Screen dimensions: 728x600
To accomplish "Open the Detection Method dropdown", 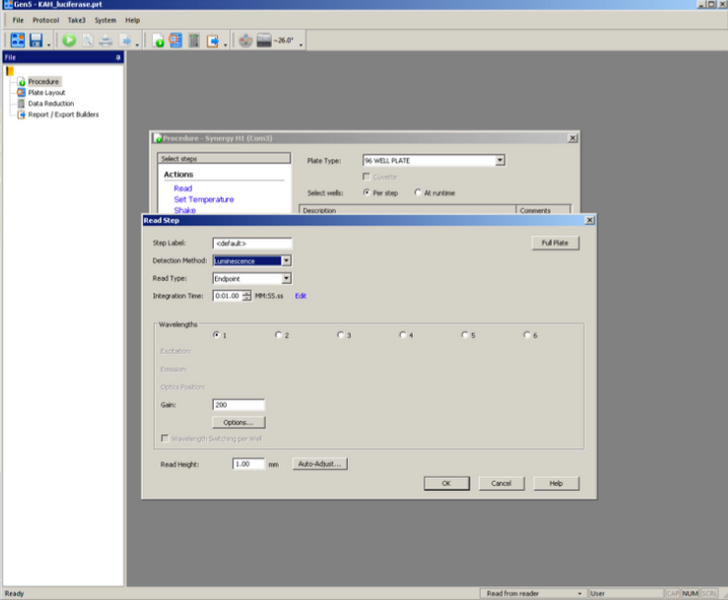I will [286, 261].
